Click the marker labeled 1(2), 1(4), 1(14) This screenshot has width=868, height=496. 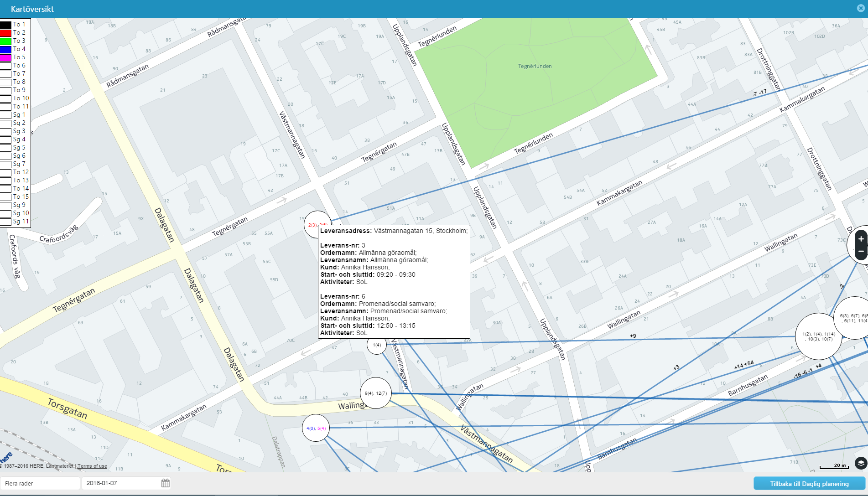819,336
